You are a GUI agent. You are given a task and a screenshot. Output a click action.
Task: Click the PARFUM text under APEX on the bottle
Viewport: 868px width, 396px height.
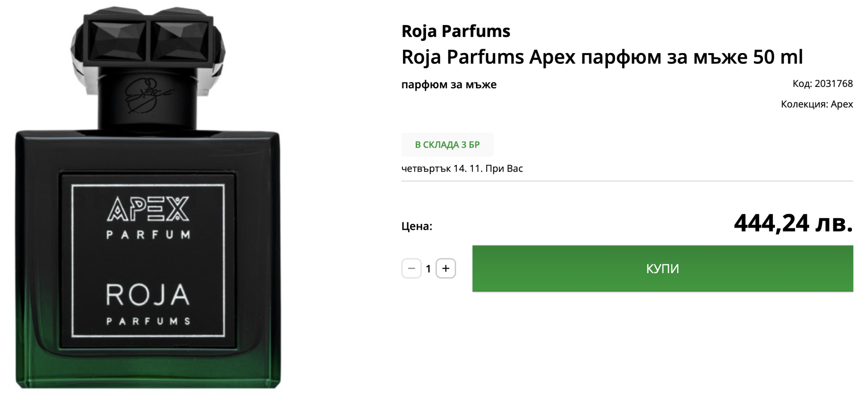click(x=148, y=235)
